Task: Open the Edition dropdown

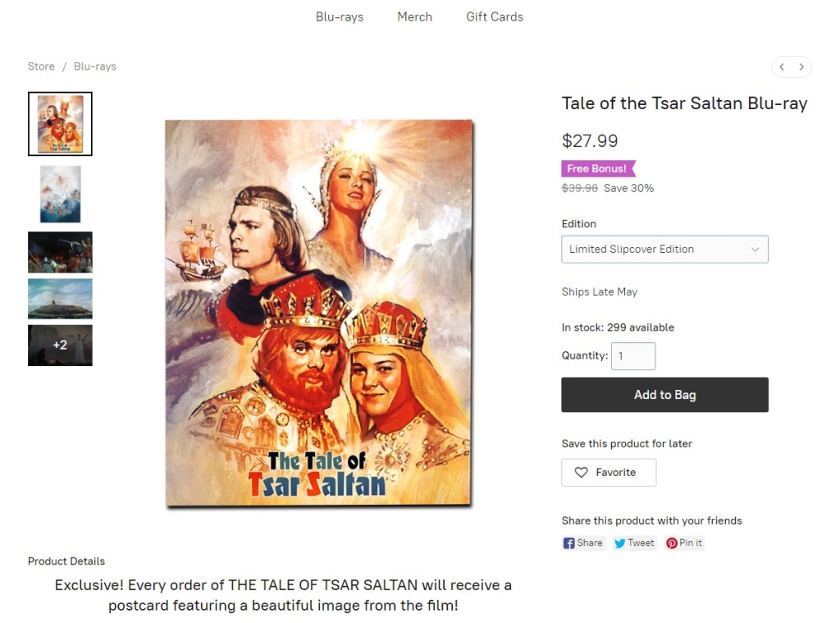Action: (664, 250)
